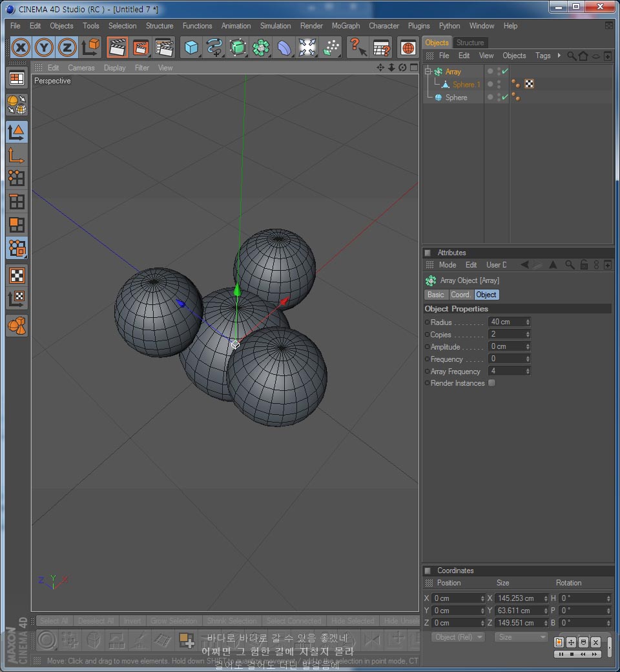The width and height of the screenshot is (620, 672).
Task: Open the Functions menu
Action: pyautogui.click(x=197, y=26)
